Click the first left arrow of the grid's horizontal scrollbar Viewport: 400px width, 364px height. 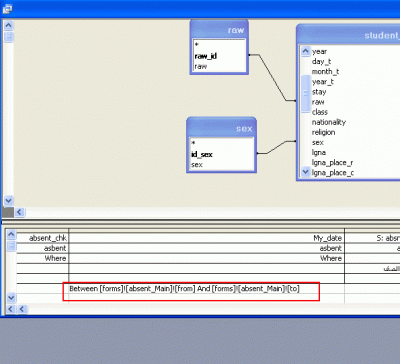click(x=11, y=309)
